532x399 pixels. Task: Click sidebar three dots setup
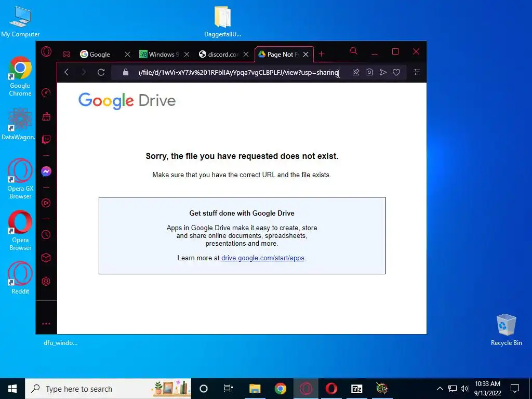click(46, 324)
